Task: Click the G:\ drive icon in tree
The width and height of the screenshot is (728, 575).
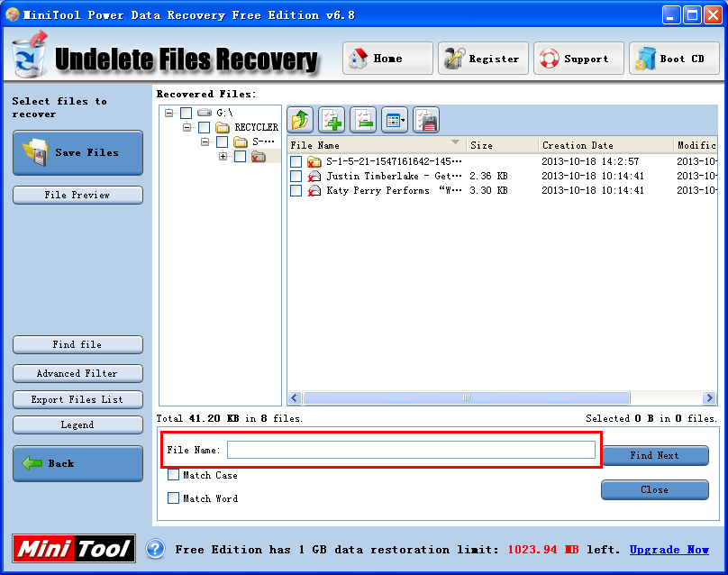Action: pyautogui.click(x=205, y=113)
